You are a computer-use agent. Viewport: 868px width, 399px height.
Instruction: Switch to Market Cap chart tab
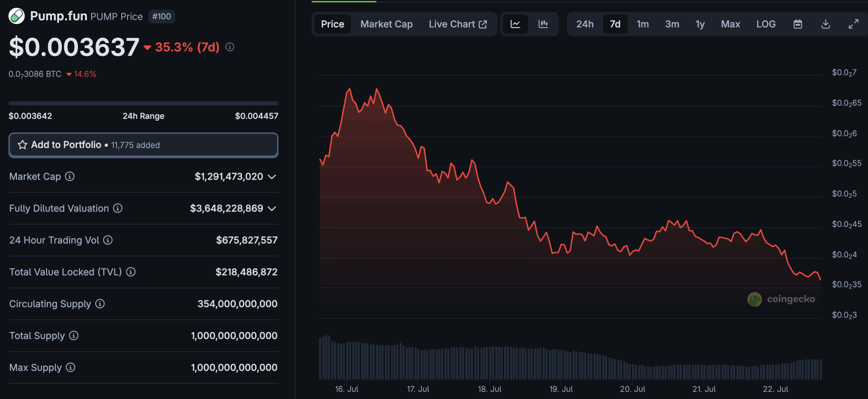point(386,24)
